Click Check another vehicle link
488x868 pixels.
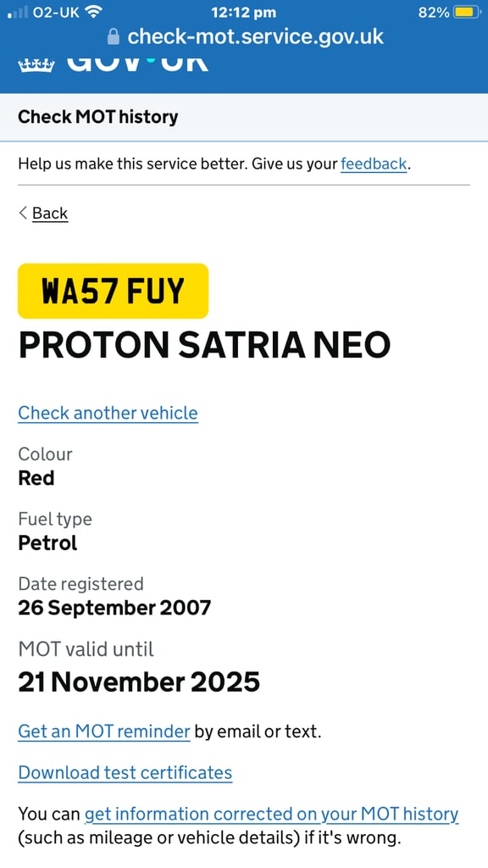[x=108, y=413]
